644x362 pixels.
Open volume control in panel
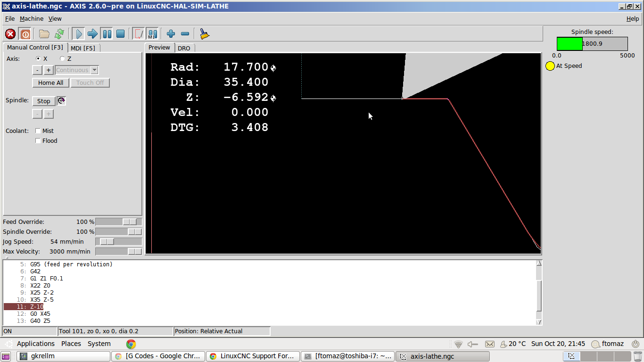point(472,344)
